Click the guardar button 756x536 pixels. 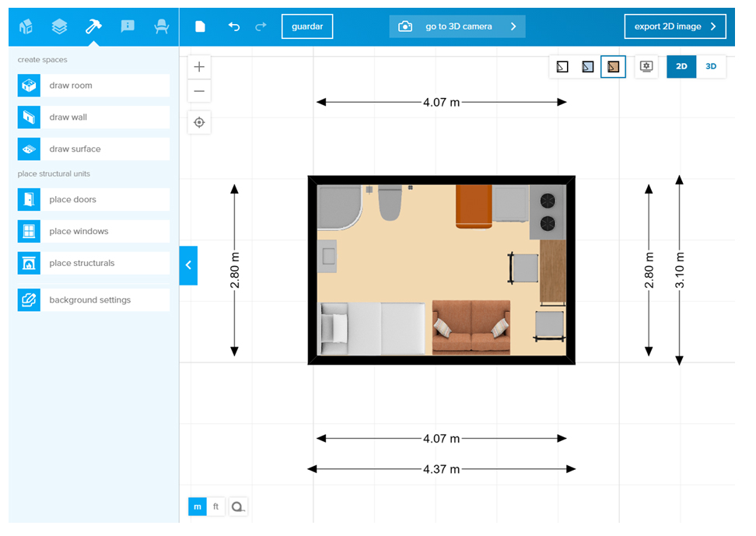click(307, 26)
